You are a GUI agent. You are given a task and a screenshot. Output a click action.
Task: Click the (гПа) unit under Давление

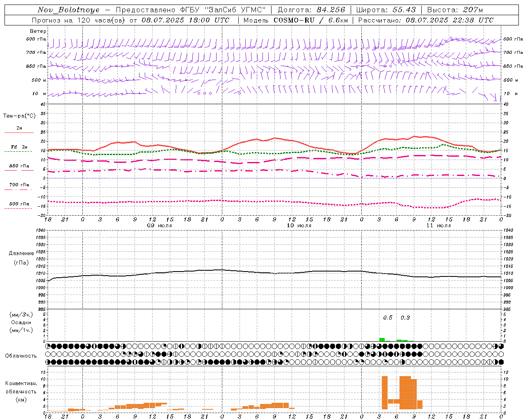point(21,262)
